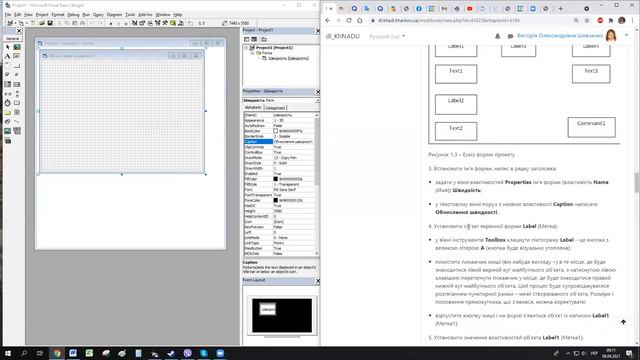Click the FillColor property color swatch
Viewport: 640px width, 360px height.
point(276,179)
